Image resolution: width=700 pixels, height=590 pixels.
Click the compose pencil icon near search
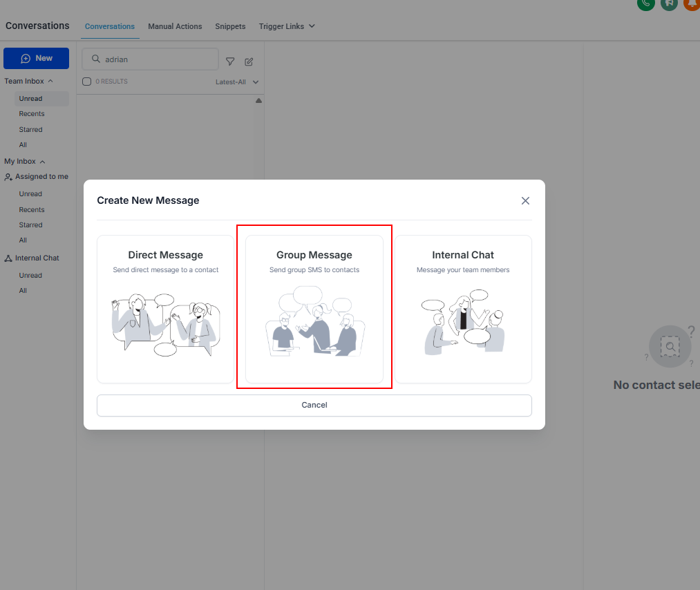(x=249, y=61)
